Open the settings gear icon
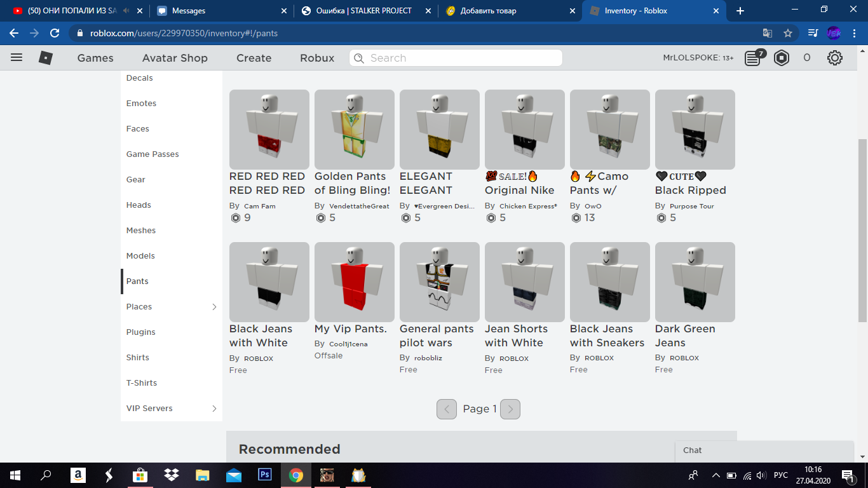Image resolution: width=868 pixels, height=488 pixels. pyautogui.click(x=834, y=58)
